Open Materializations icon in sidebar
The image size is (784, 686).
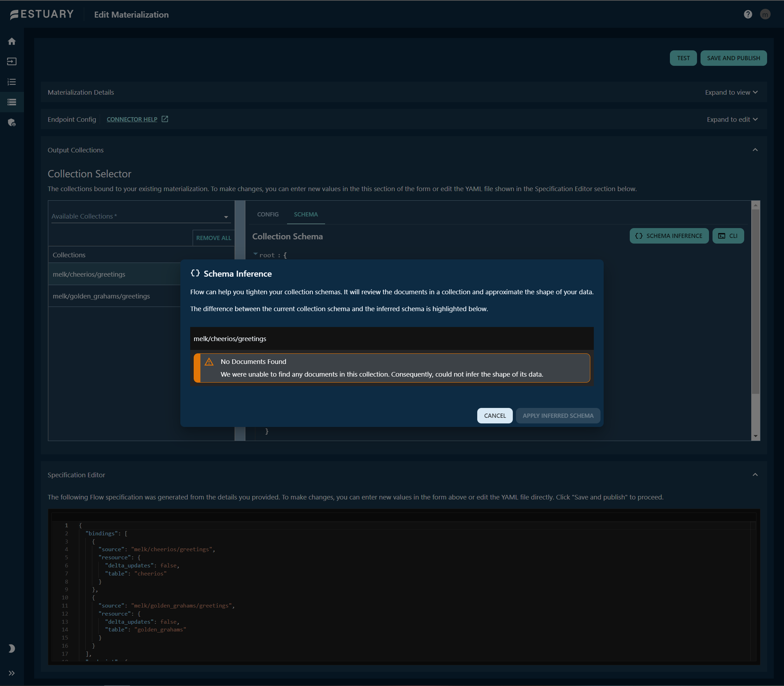click(12, 102)
